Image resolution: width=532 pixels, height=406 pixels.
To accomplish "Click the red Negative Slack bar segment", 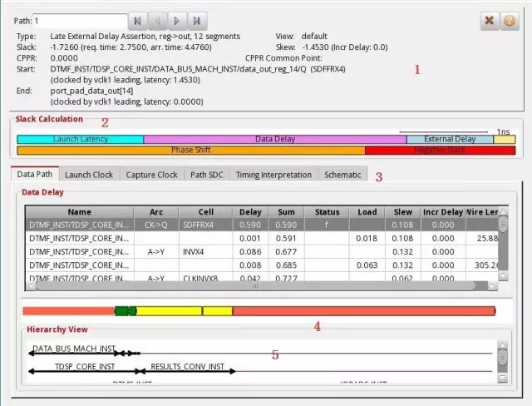I will [x=440, y=150].
